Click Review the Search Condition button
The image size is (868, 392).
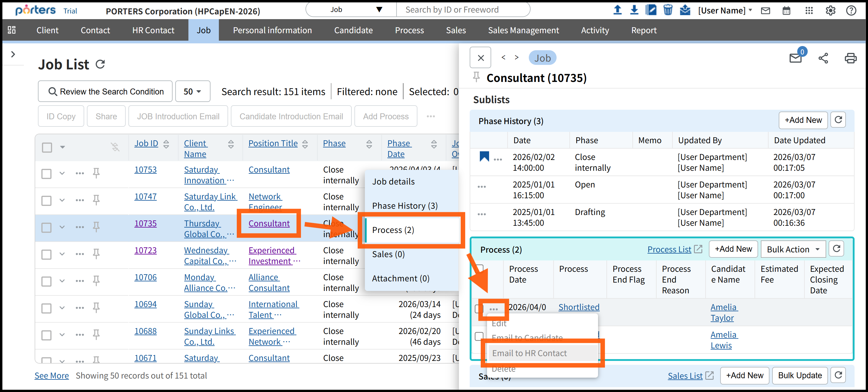105,91
